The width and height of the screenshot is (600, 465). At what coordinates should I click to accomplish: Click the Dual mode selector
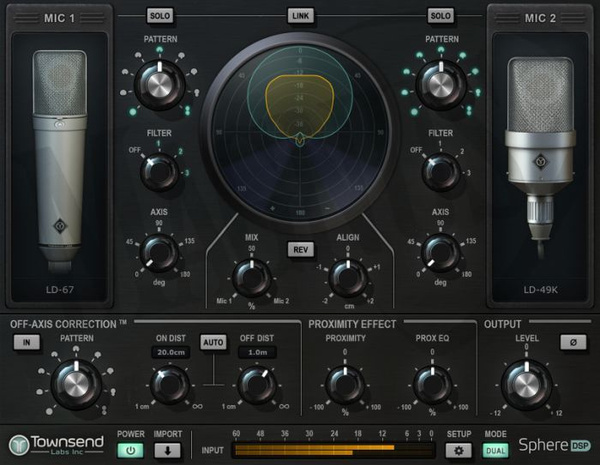(496, 451)
